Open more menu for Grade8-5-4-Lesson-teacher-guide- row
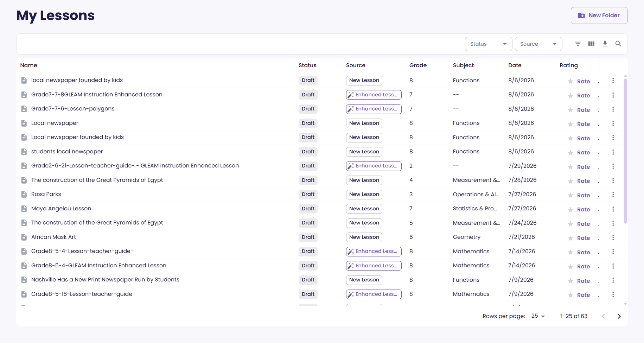 point(613,252)
